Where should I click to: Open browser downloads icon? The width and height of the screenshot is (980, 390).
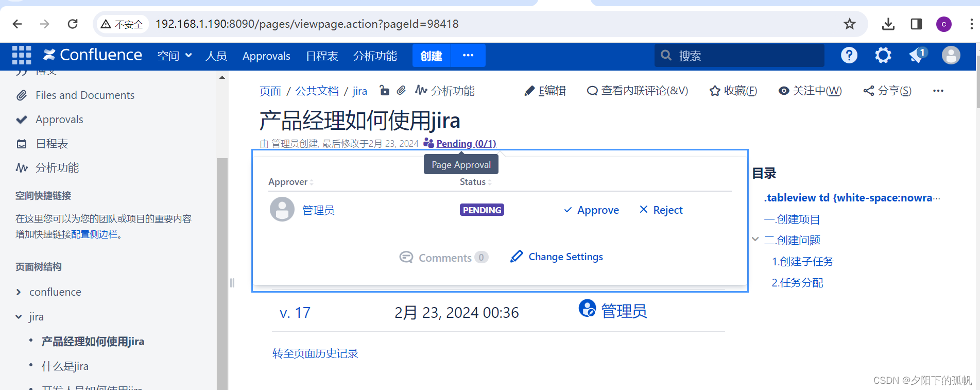pyautogui.click(x=888, y=24)
